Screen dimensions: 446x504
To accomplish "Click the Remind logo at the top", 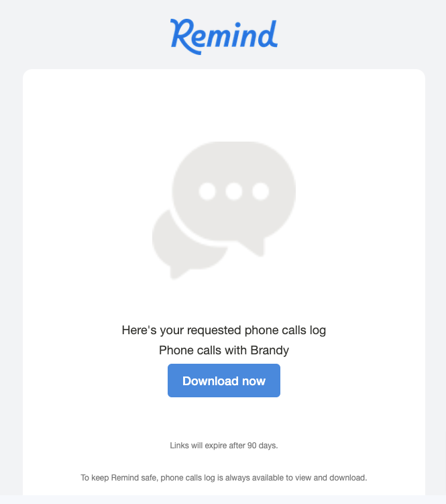I will click(x=223, y=35).
